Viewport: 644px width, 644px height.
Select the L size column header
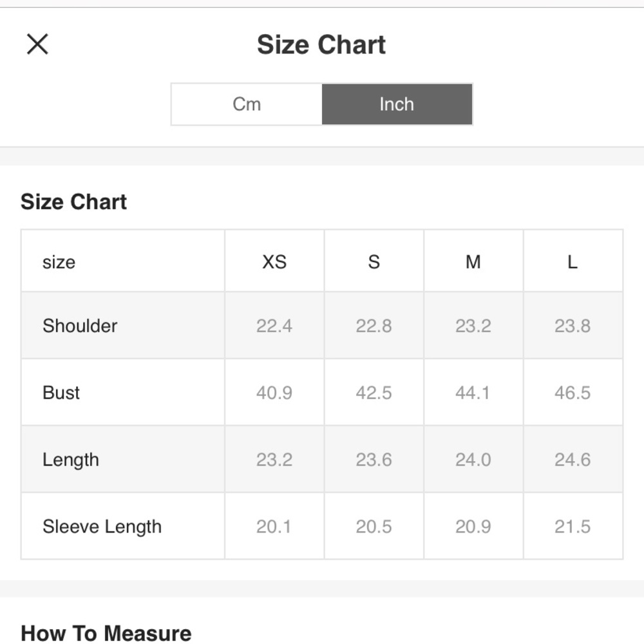click(573, 262)
